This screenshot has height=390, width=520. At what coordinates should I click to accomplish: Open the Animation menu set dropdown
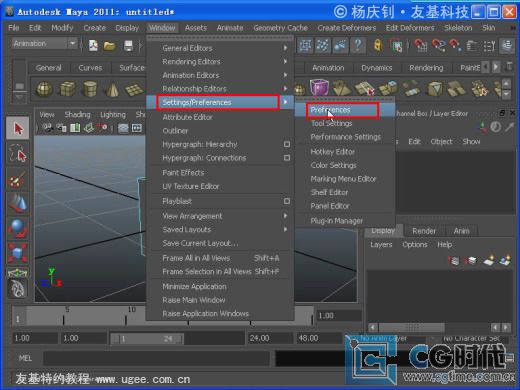tap(44, 43)
